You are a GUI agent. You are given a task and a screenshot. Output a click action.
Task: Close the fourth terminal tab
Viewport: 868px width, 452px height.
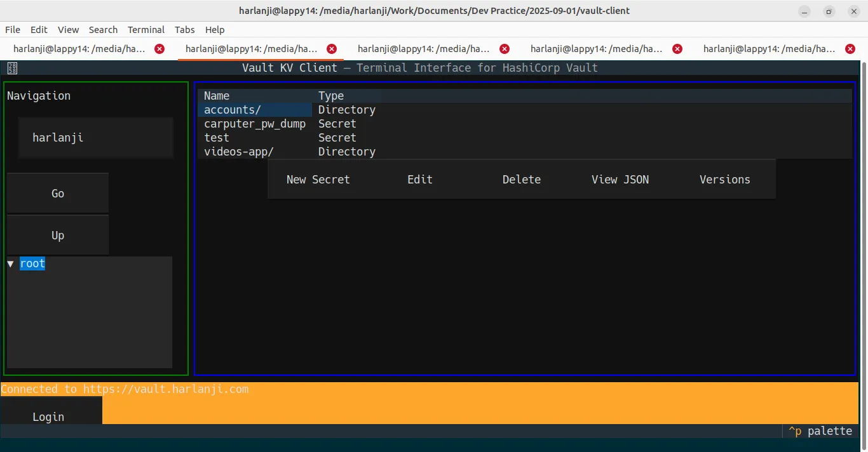(677, 49)
